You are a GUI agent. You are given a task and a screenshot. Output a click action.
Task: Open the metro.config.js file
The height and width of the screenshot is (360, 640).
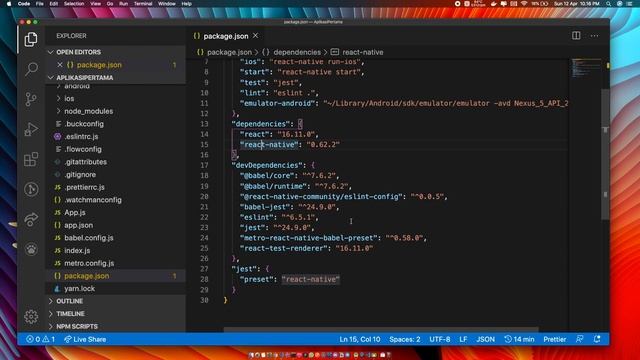coord(89,263)
